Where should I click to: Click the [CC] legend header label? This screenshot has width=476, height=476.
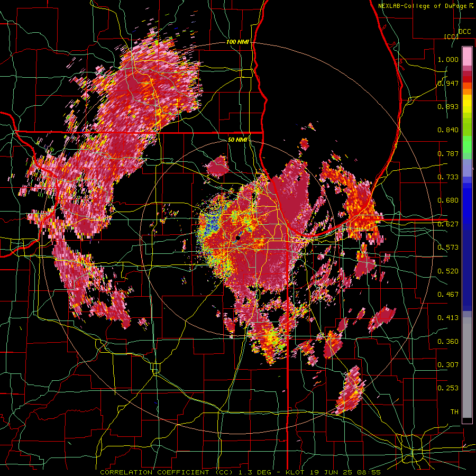(451, 36)
